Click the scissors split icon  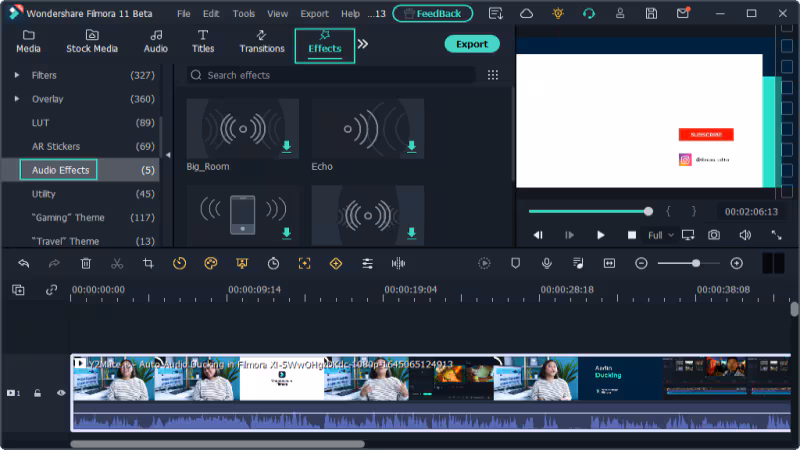(117, 263)
